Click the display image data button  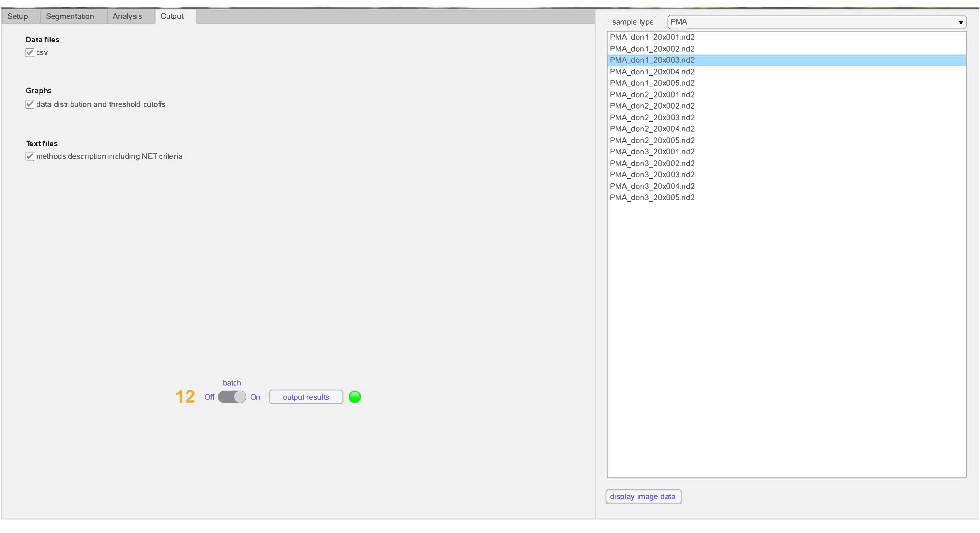coord(643,496)
